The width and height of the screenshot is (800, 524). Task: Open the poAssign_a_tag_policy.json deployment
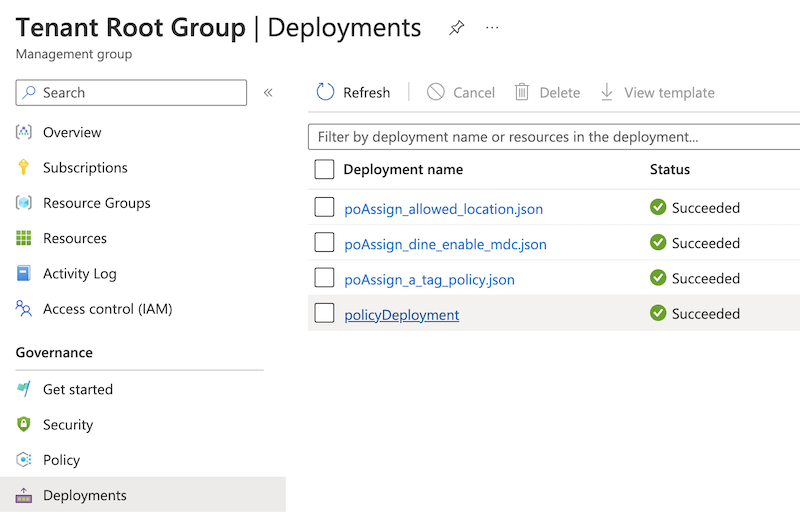click(429, 279)
